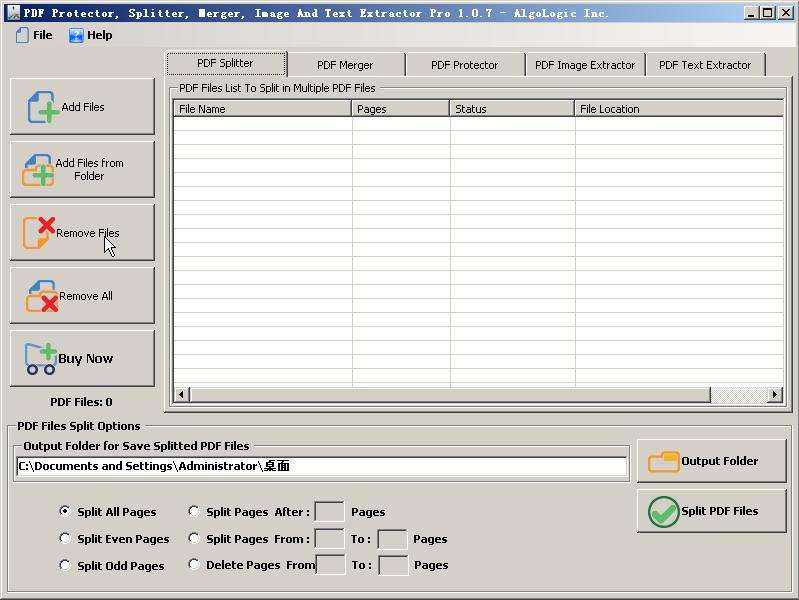
Task: Click the Buy Now label text
Action: [86, 359]
